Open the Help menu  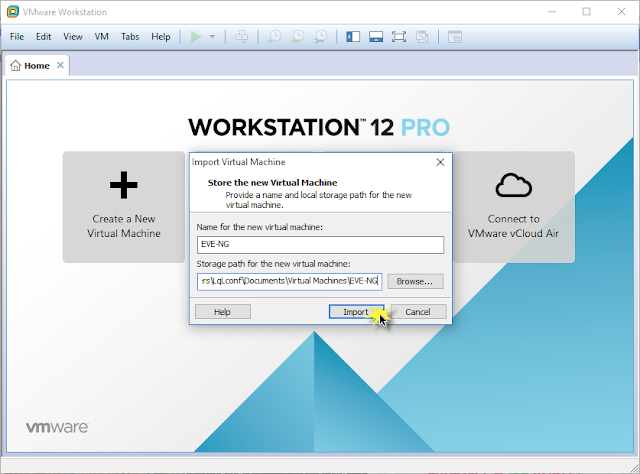(160, 37)
